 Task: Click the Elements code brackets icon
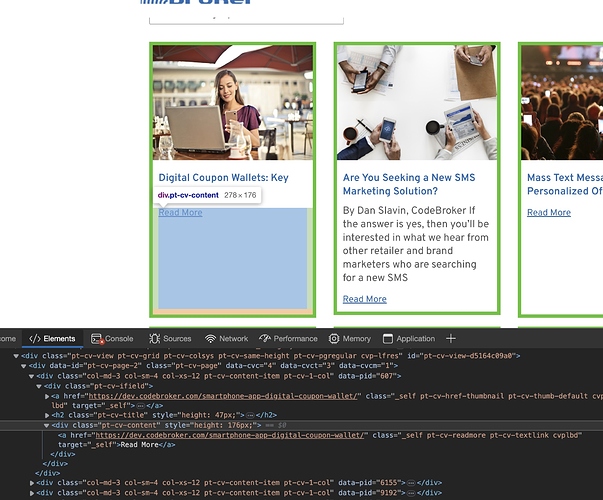[x=35, y=339]
